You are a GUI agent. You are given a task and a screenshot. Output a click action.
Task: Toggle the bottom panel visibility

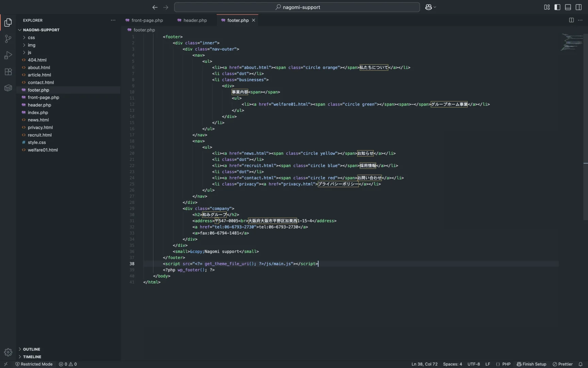[x=568, y=7]
